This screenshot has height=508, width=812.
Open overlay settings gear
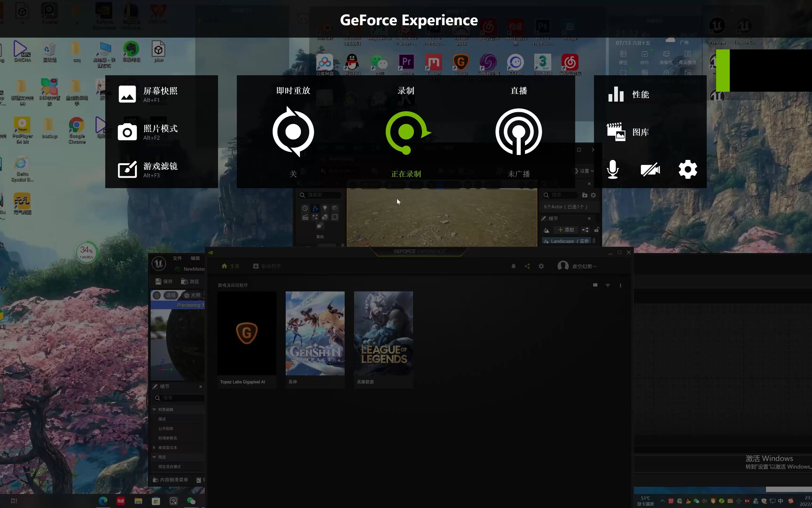[x=687, y=169]
